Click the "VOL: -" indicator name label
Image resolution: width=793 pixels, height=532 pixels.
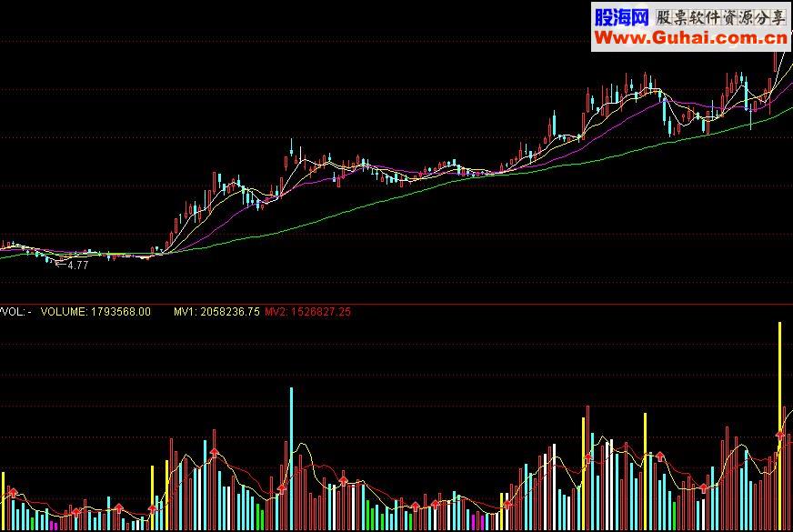click(15, 312)
